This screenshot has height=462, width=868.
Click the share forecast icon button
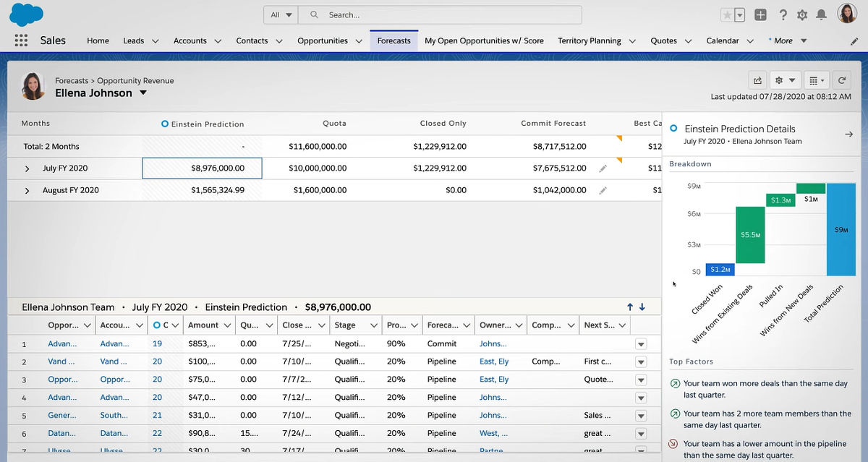[757, 80]
